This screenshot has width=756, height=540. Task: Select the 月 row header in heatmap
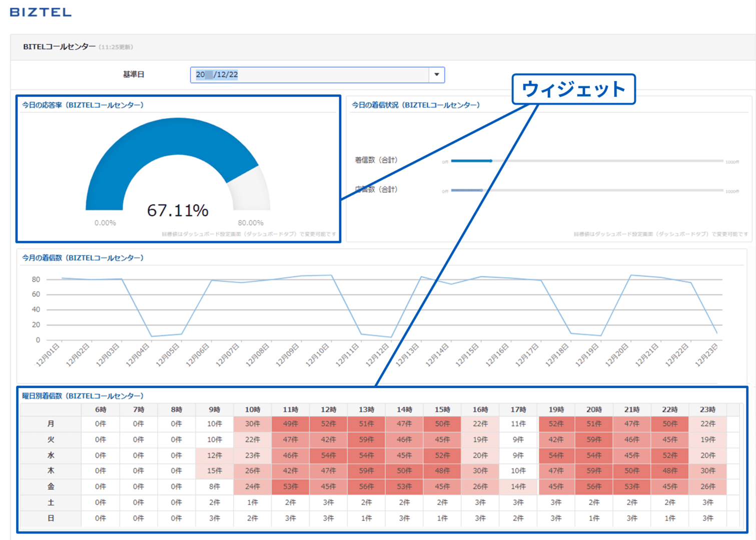coord(51,423)
